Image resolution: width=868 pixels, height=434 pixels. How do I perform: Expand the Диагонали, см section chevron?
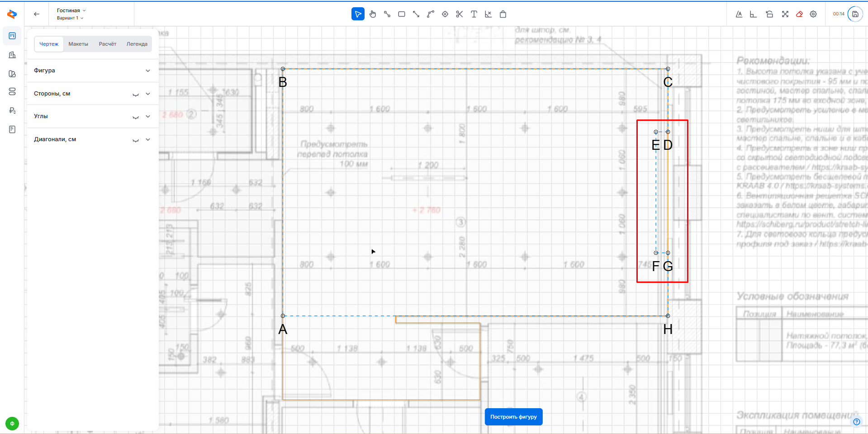point(148,139)
